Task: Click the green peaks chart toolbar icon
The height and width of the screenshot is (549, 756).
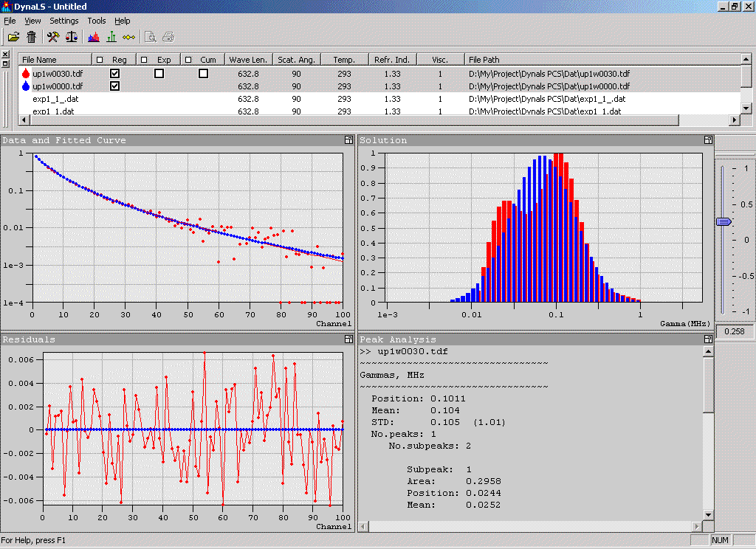Action: [x=111, y=37]
